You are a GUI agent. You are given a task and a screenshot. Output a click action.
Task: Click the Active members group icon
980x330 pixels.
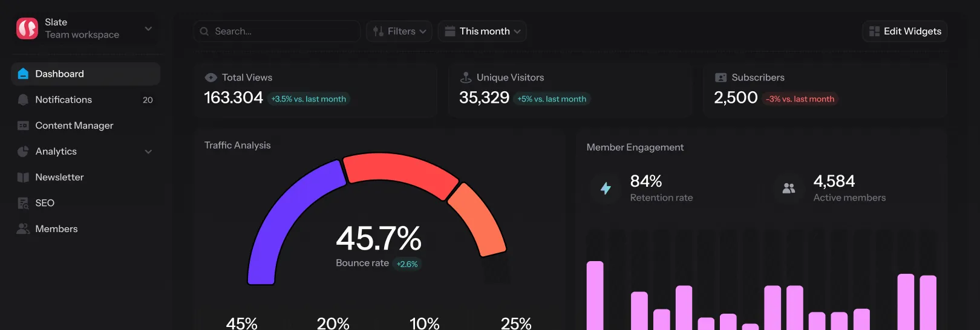click(x=789, y=188)
